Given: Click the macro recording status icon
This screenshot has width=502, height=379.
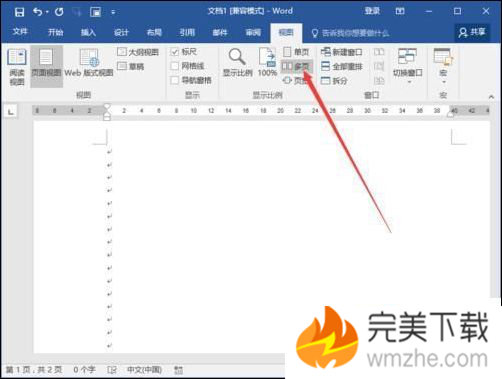Looking at the screenshot, I should click(x=178, y=370).
